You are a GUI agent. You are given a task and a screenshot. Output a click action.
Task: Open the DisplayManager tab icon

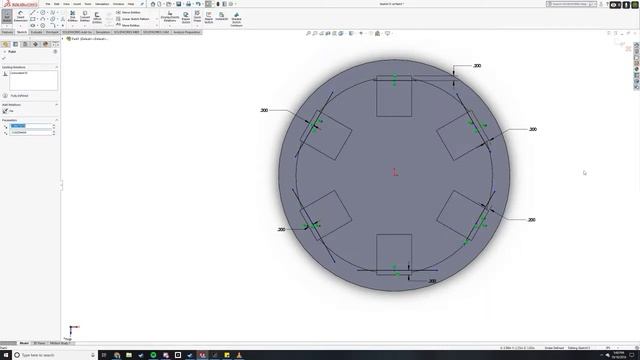click(x=45, y=44)
